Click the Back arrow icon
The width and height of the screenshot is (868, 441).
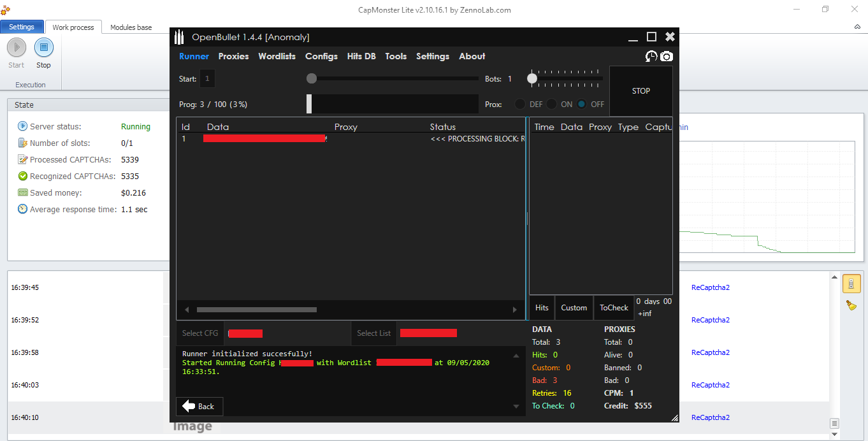189,407
